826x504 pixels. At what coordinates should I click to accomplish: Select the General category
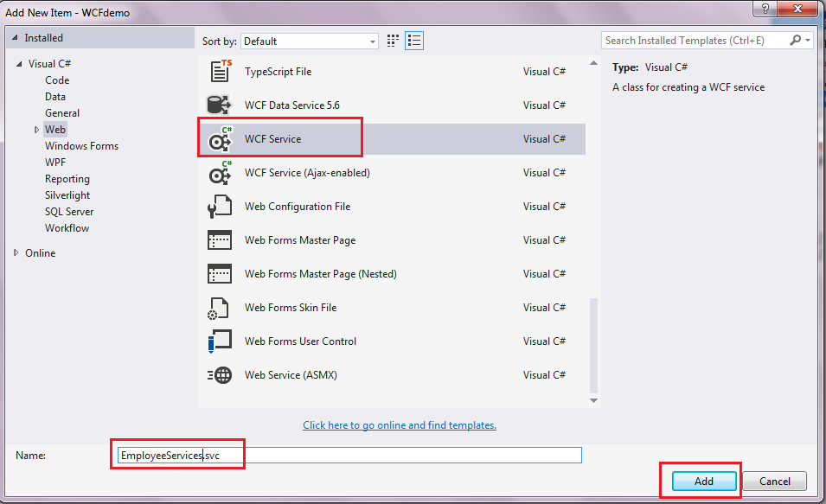click(62, 112)
